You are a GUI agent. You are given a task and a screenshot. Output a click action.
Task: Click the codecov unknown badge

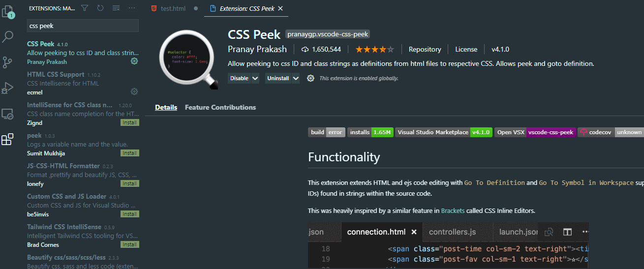(611, 132)
